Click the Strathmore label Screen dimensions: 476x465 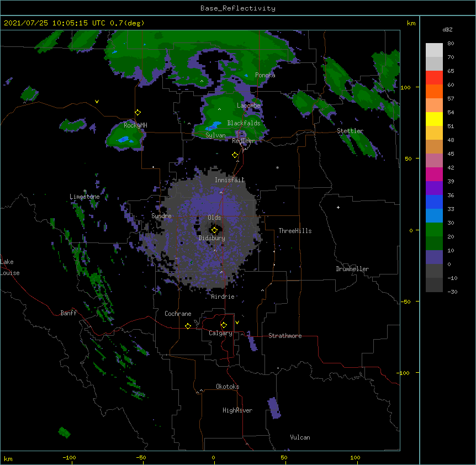[285, 336]
